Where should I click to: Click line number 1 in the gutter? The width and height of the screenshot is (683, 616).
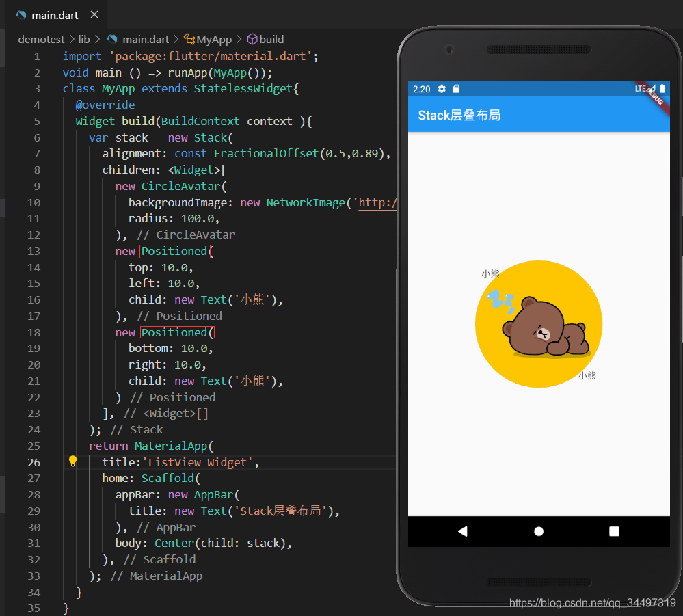click(x=37, y=57)
